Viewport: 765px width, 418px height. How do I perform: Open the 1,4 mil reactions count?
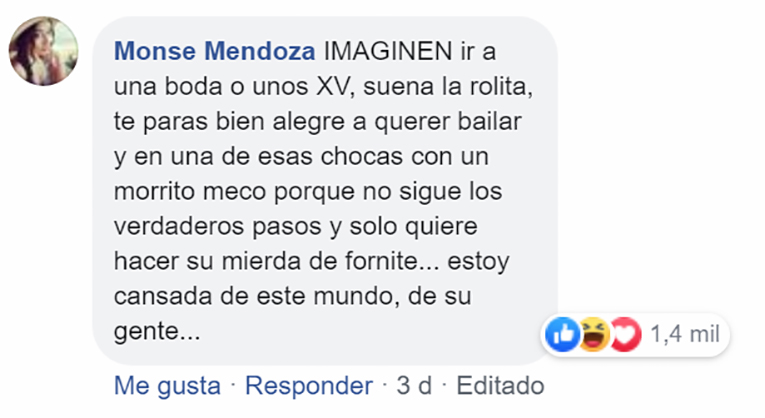click(x=685, y=335)
